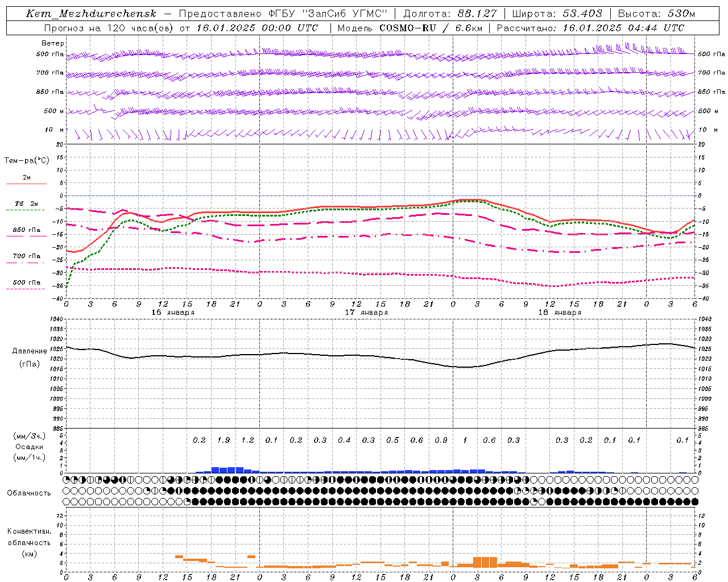The height and width of the screenshot is (582, 728).
Task: Select 'Рассчитано: 16.01.2025 04:44 UTC' timestamp
Action: point(590,28)
